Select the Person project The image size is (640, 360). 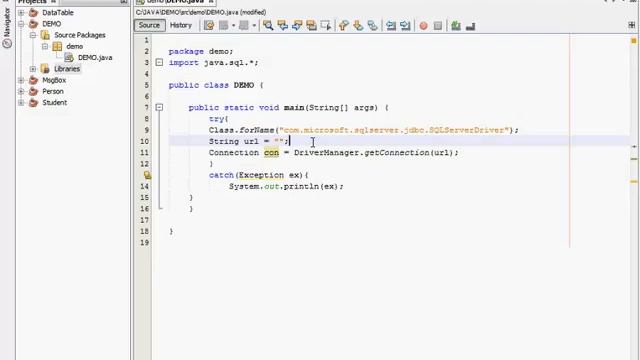click(53, 91)
